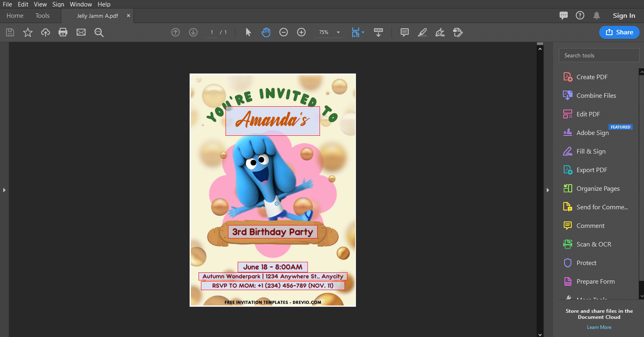The height and width of the screenshot is (337, 644).
Task: Open the highlight text tool
Action: [x=422, y=32]
